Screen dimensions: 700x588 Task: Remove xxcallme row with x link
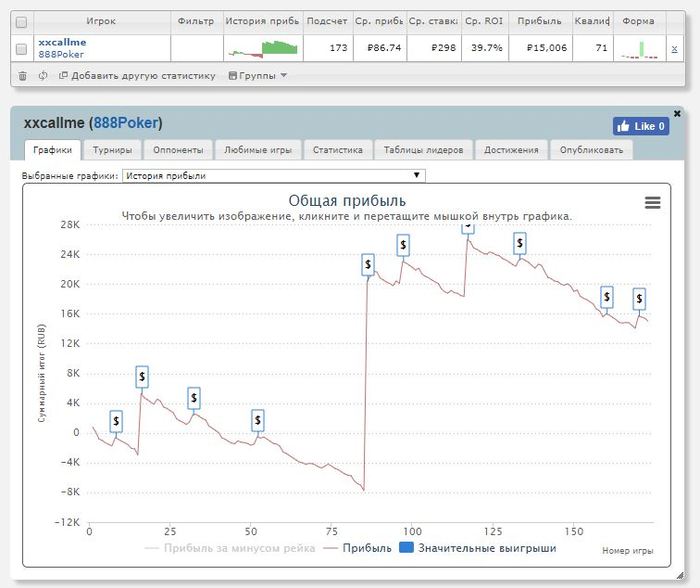click(674, 48)
